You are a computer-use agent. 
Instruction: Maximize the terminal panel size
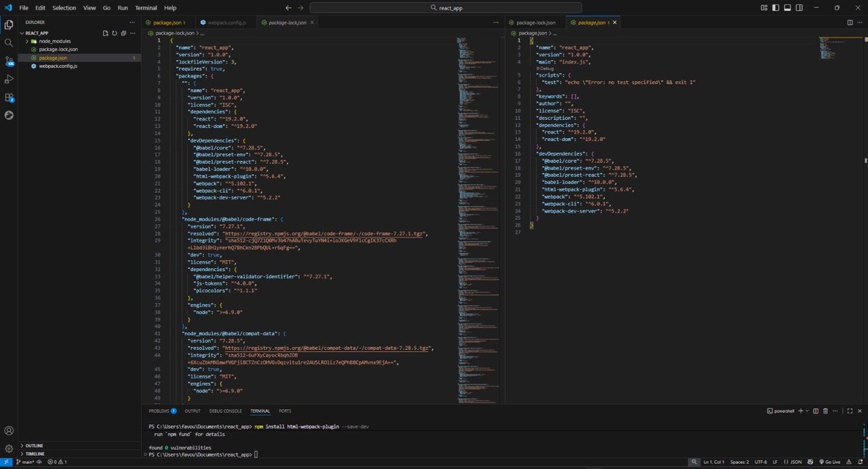pos(851,410)
